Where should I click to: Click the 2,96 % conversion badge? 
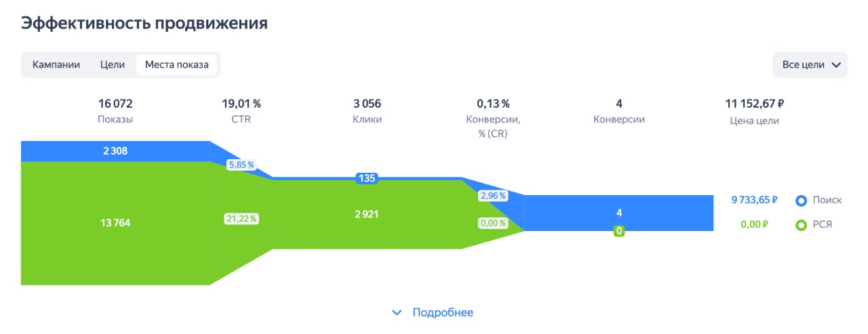pos(492,196)
